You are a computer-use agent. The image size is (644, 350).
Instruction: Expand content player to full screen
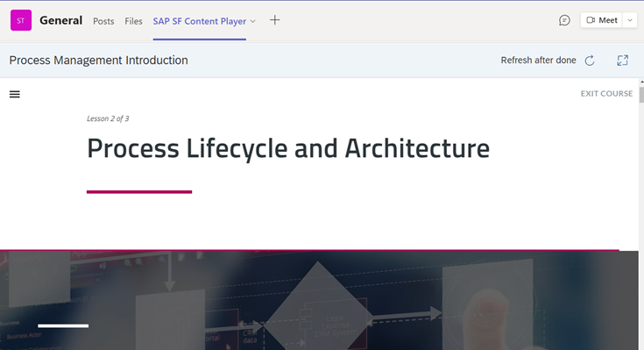(623, 61)
